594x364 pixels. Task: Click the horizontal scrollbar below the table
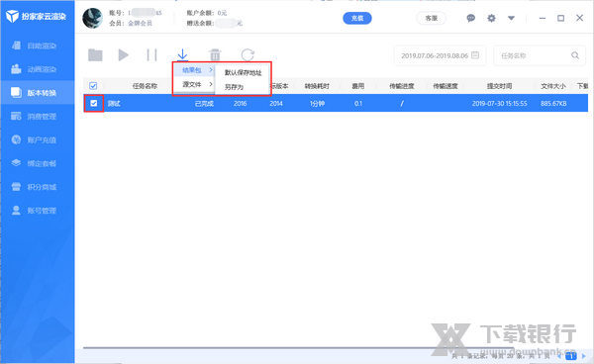[298, 347]
